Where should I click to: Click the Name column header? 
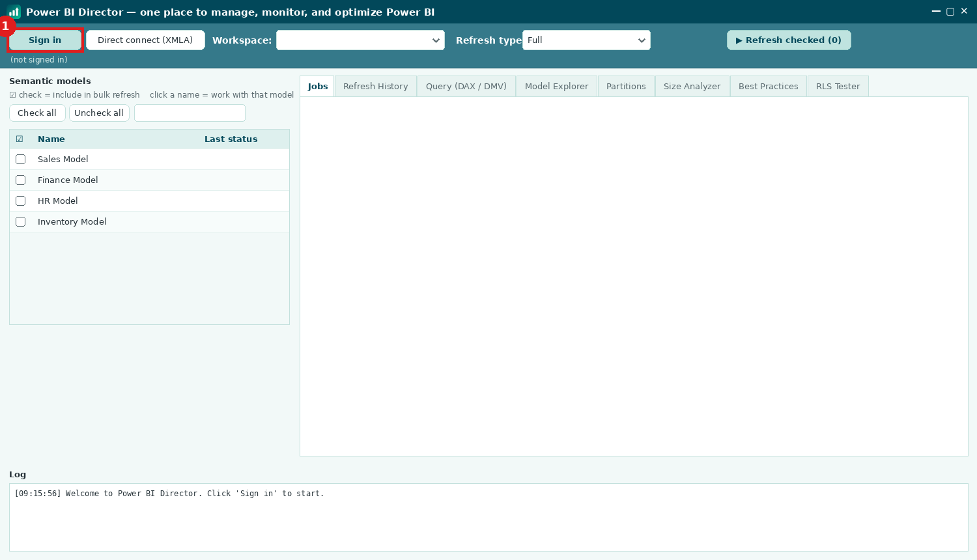pyautogui.click(x=51, y=139)
